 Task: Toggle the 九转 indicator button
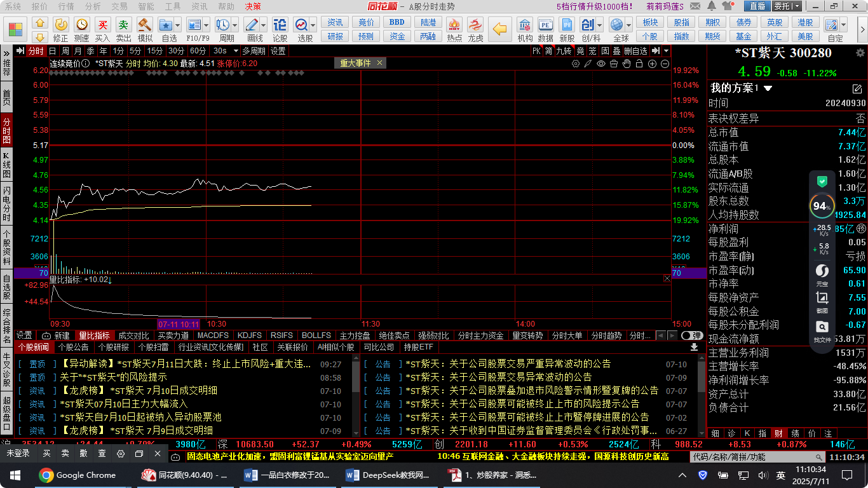point(564,51)
